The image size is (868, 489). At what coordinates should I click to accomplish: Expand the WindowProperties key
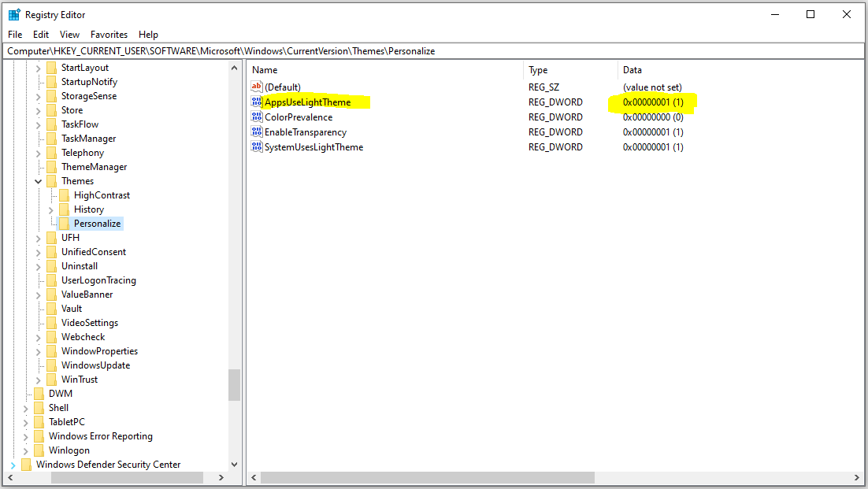click(x=38, y=351)
